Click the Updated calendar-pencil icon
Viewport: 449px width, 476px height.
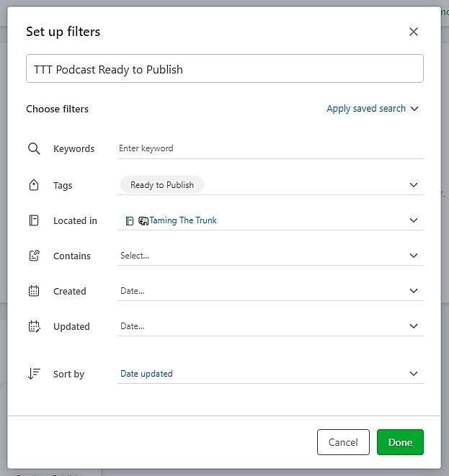pos(34,326)
